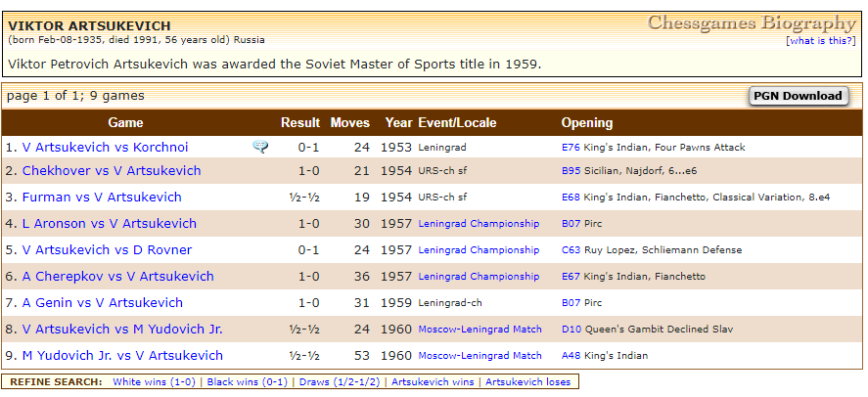This screenshot has height=397, width=868.
Task: Open Leningrad Championship link in Cherepkov row
Action: pyautogui.click(x=479, y=277)
